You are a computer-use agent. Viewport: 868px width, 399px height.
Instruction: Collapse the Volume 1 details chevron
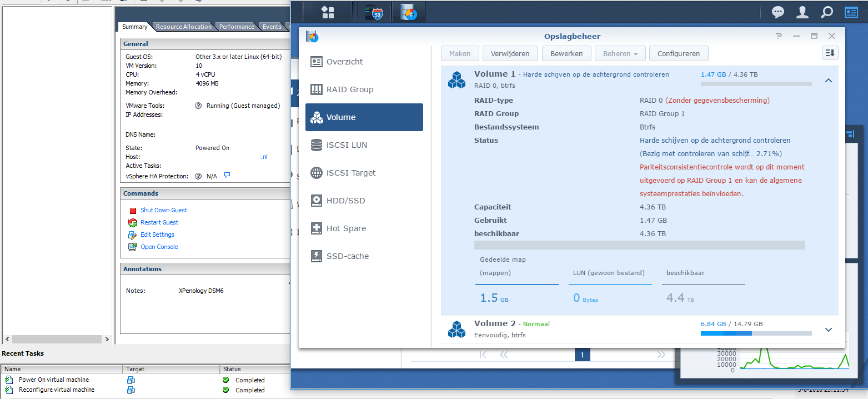coord(829,81)
